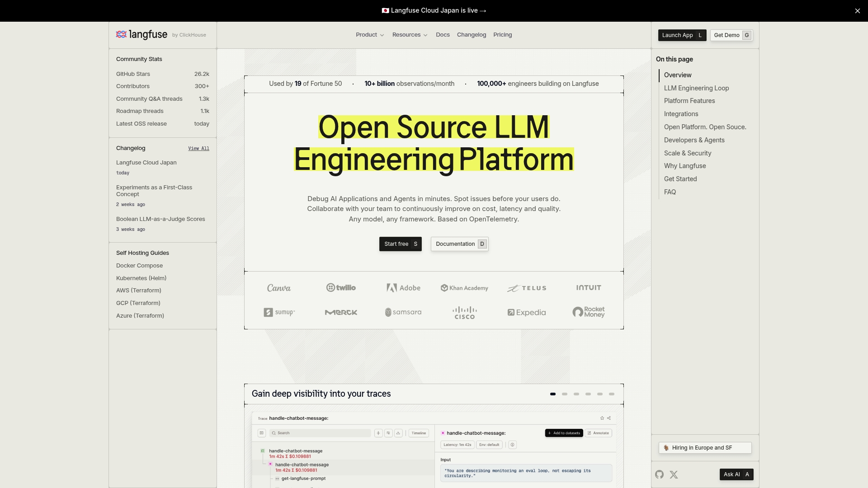Click the collapse-all icon beside search
Image resolution: width=868 pixels, height=488 pixels.
378,433
